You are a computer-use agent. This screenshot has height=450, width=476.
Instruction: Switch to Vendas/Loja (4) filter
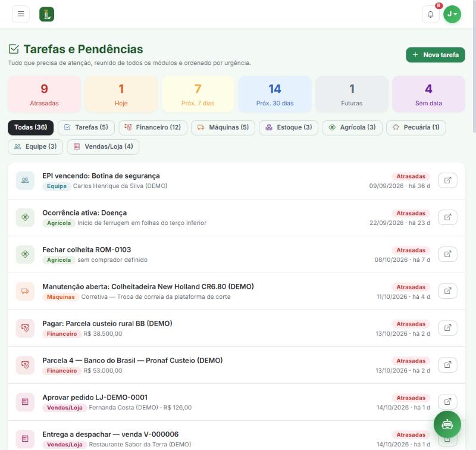103,146
